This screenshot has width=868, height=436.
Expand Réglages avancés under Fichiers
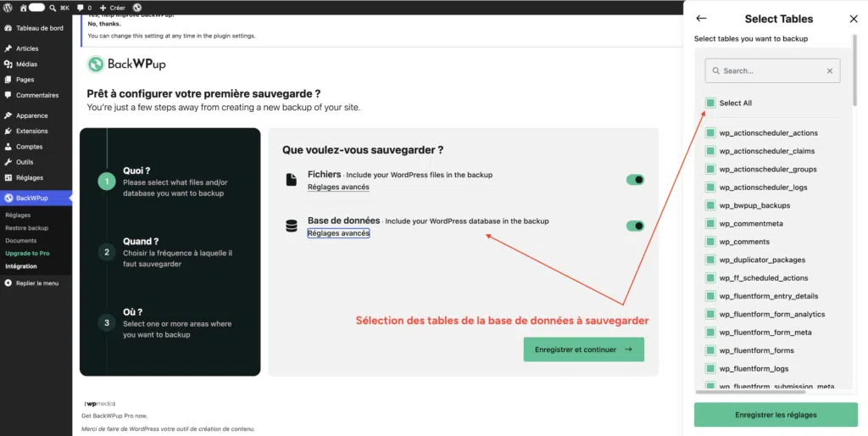338,187
